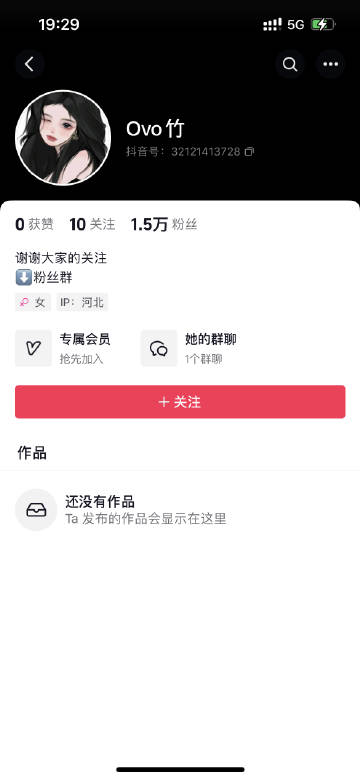360x779 pixels.
Task: Open the 专属会员 membership entry
Action: point(63,348)
